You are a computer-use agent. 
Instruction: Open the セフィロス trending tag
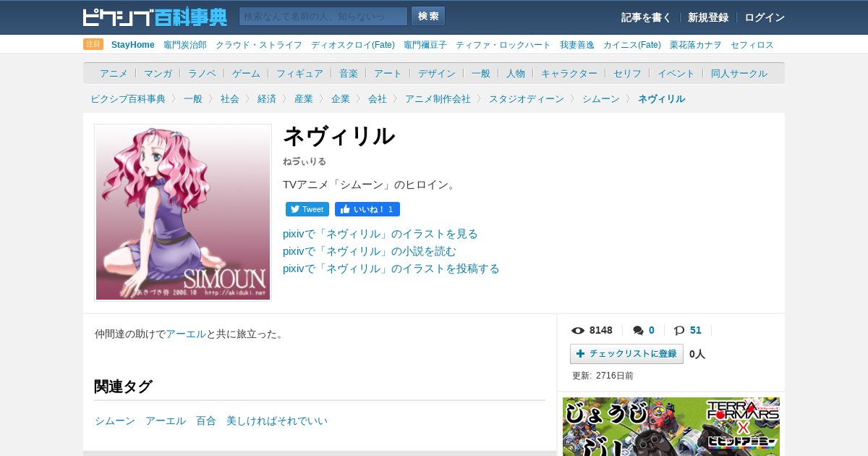click(752, 45)
